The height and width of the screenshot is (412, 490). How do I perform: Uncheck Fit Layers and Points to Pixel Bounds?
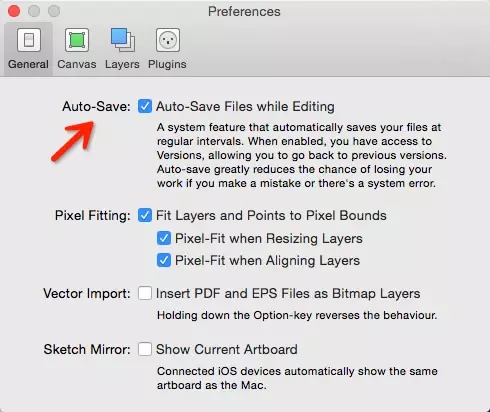point(145,215)
